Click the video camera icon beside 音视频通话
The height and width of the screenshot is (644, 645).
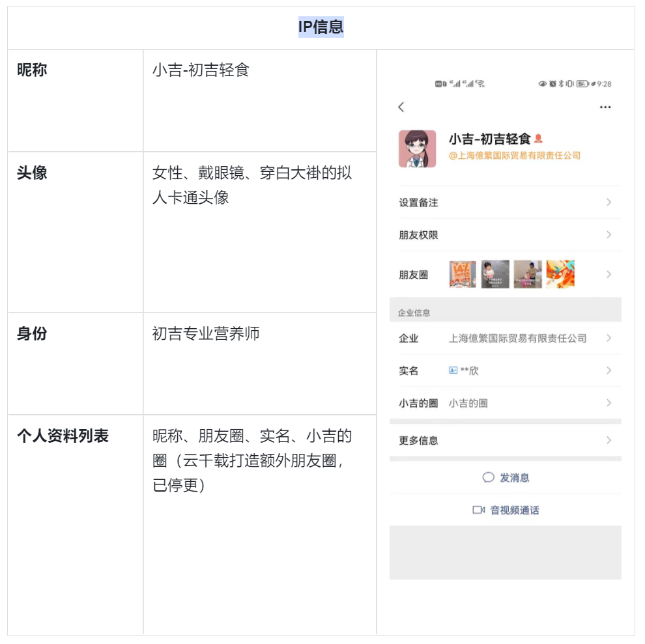479,510
